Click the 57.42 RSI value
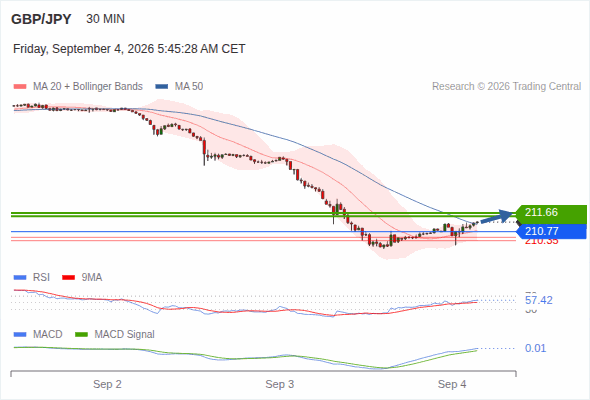This screenshot has width=590, height=400. pos(539,300)
